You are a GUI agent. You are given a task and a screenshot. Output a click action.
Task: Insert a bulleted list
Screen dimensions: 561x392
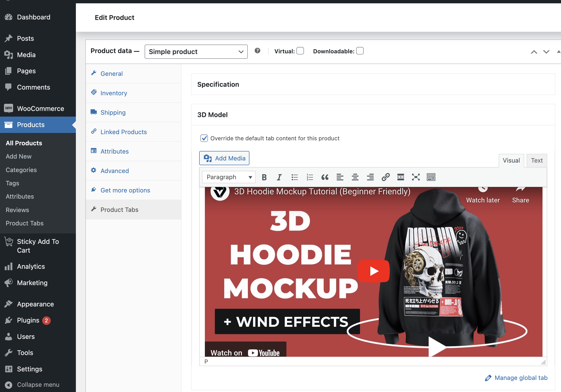(x=295, y=177)
